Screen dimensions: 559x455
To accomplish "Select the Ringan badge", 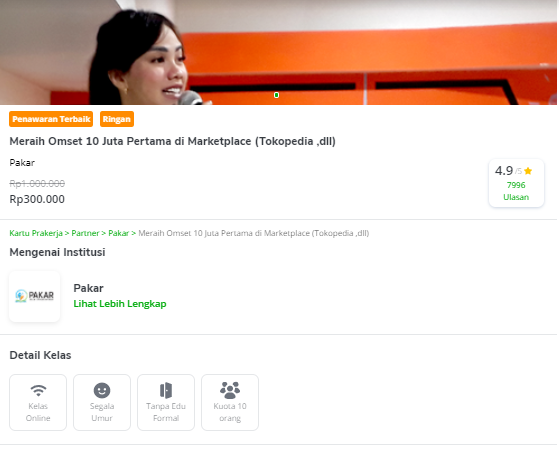I will coord(117,119).
